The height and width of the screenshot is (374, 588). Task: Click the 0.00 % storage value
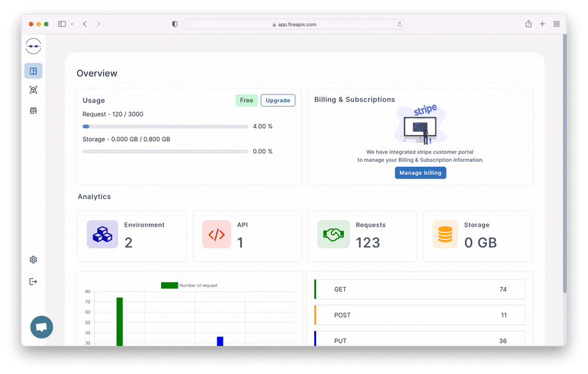tap(263, 151)
